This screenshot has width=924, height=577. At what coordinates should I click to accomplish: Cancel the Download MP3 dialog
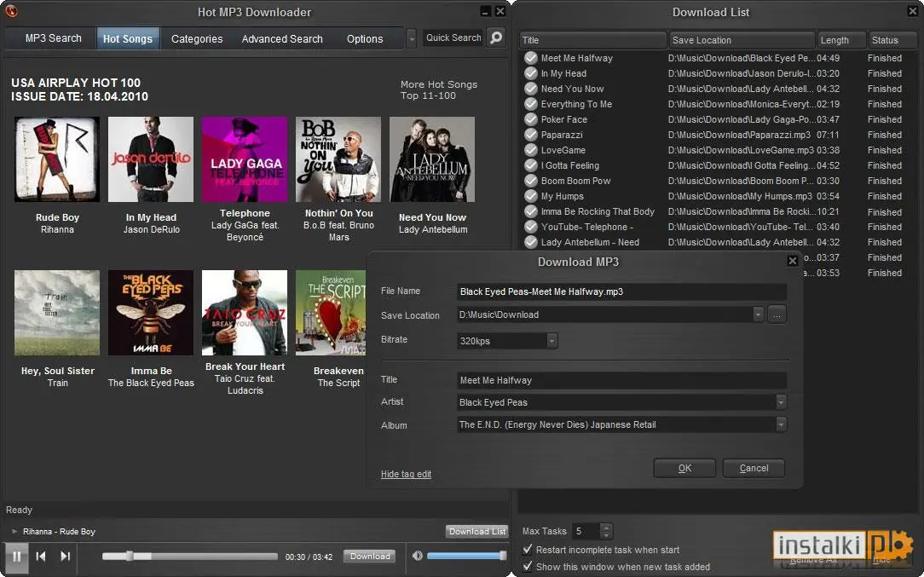(x=754, y=468)
